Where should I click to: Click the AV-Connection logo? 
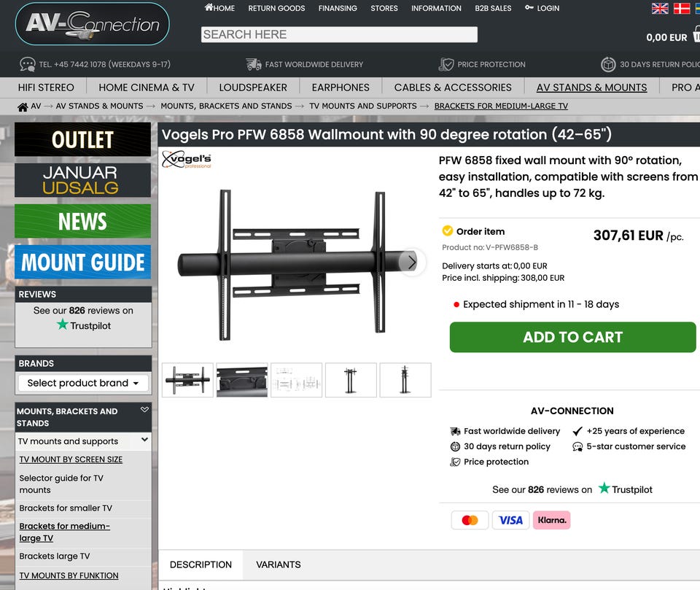point(93,24)
